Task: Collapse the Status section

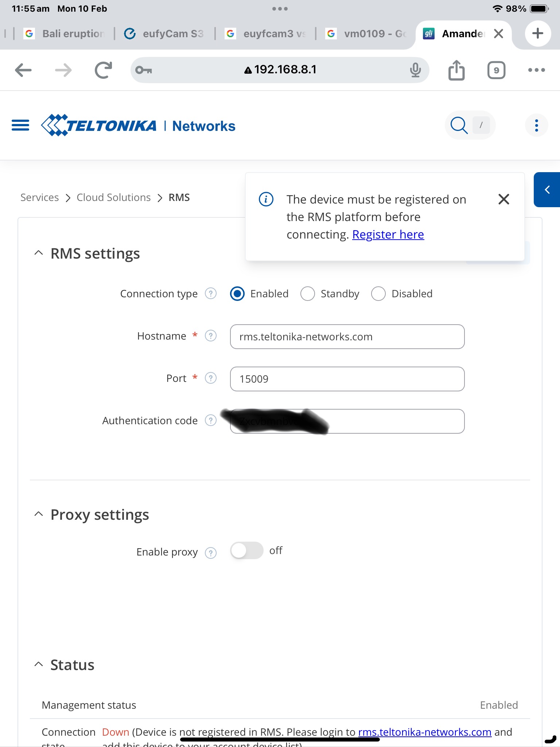Action: pos(38,665)
